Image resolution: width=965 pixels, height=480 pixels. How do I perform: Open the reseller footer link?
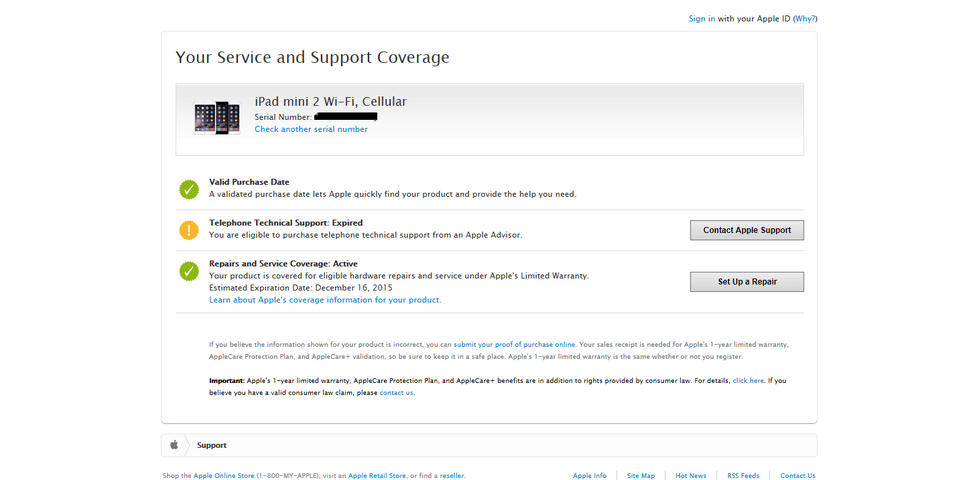(452, 476)
